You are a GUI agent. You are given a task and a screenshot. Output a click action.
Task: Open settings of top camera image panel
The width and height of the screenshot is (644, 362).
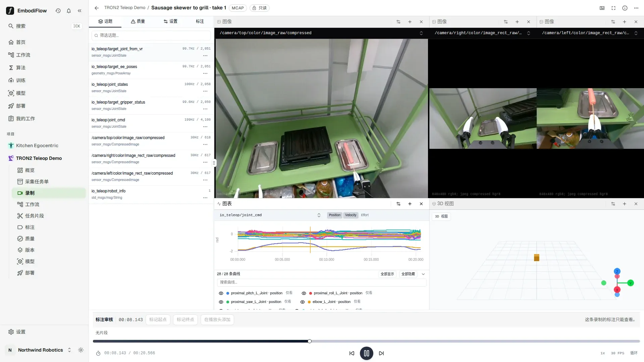pos(398,22)
